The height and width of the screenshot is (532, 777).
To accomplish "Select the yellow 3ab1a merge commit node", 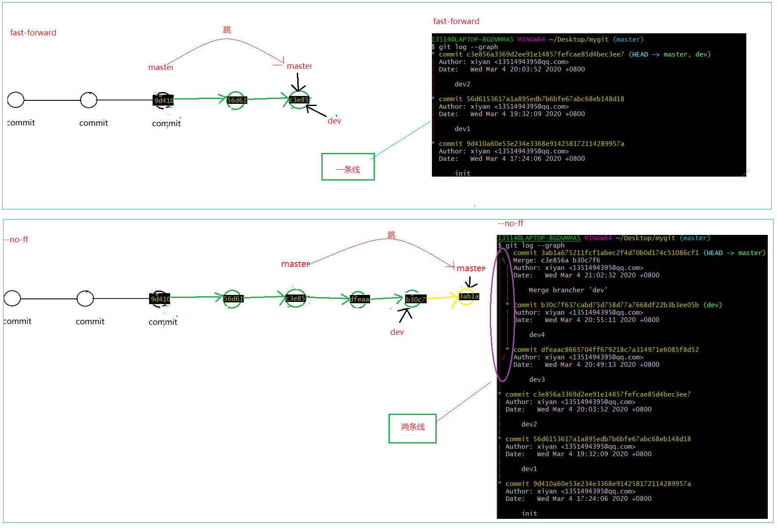I will [x=468, y=297].
